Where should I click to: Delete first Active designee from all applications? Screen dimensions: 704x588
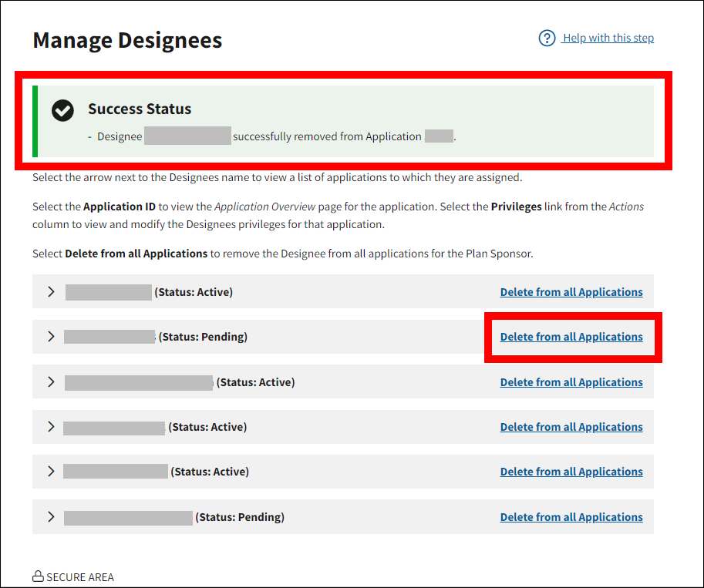click(x=571, y=292)
